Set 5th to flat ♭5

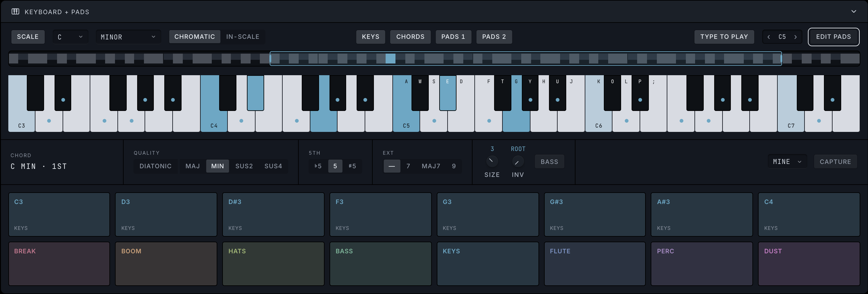pos(318,166)
